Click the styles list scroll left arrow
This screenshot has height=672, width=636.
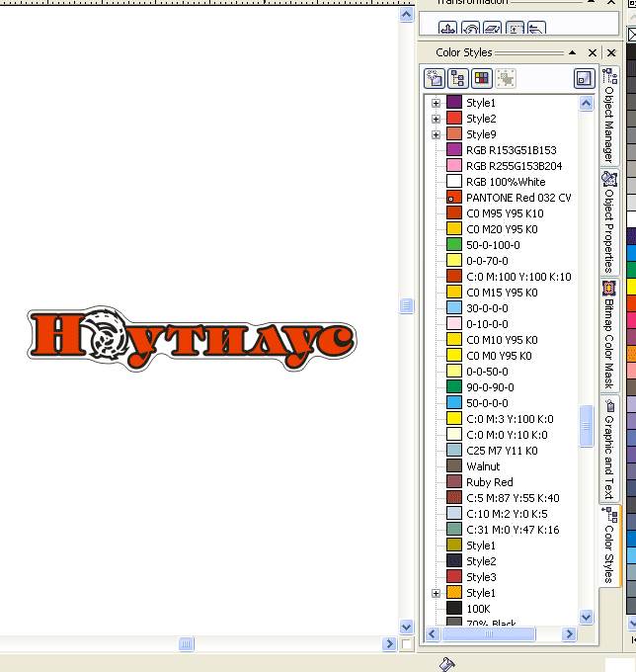pyautogui.click(x=433, y=633)
